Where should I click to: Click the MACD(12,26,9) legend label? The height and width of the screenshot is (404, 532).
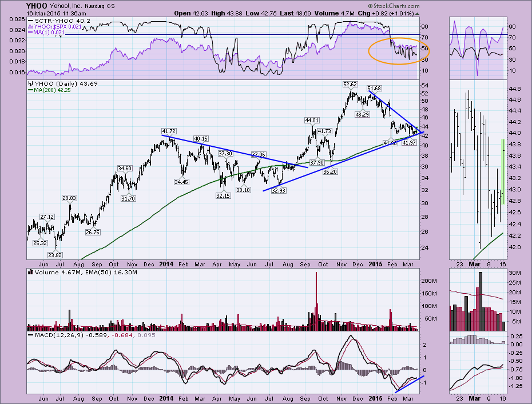tap(59, 335)
